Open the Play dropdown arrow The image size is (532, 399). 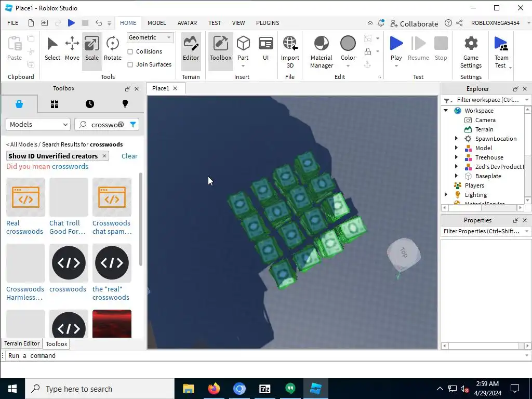(396, 66)
